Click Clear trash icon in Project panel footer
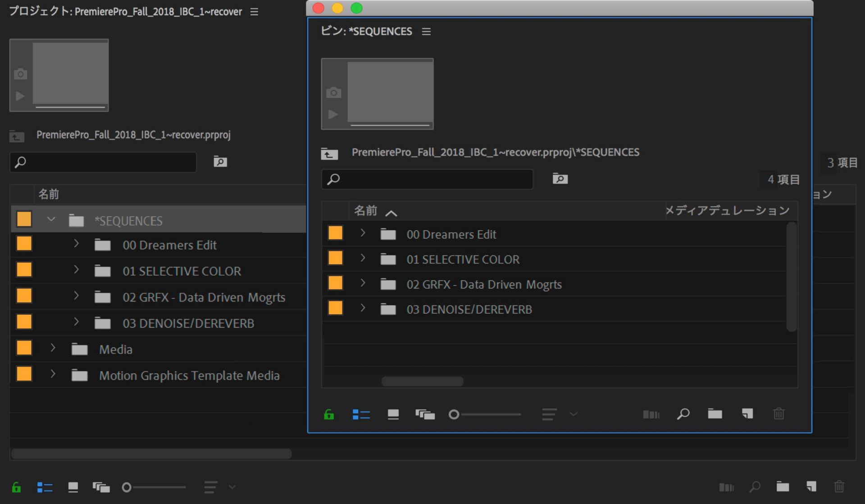Screen dimensions: 865x504 click(x=839, y=486)
